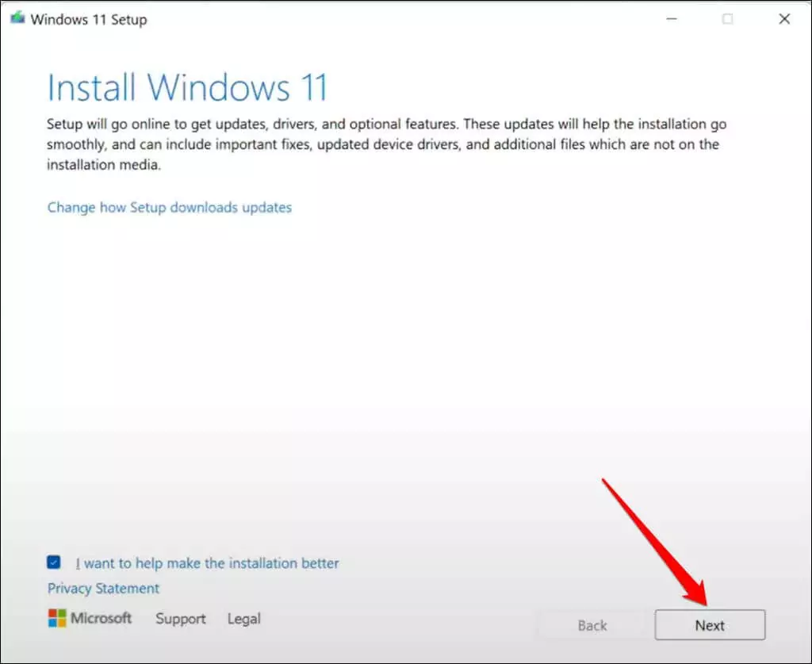Click the Next button
The width and height of the screenshot is (812, 664).
pos(710,624)
